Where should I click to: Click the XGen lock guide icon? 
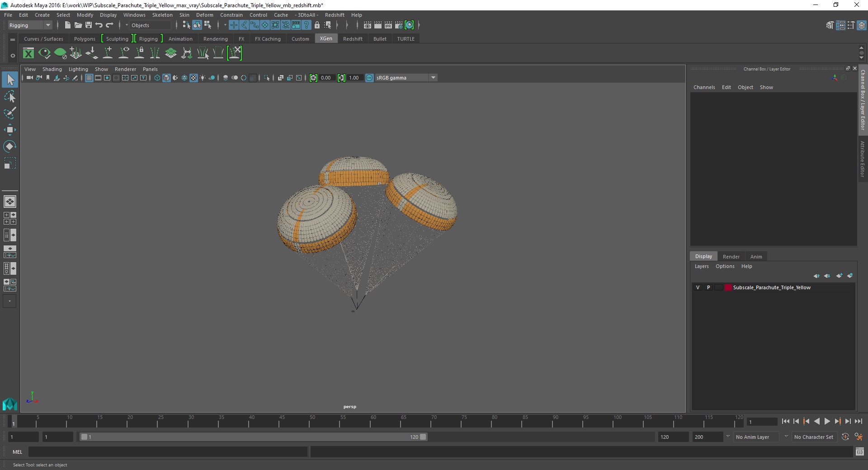[139, 53]
